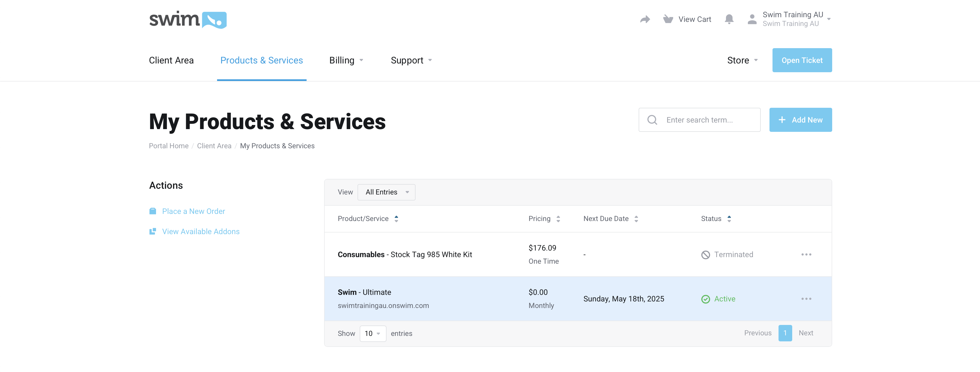The image size is (980, 372).
Task: Click the One Time billing cycle text
Action: [543, 261]
